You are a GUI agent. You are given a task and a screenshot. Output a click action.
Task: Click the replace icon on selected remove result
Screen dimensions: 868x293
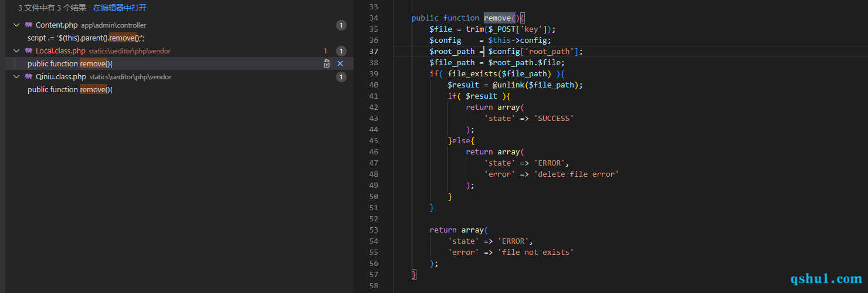tap(327, 63)
